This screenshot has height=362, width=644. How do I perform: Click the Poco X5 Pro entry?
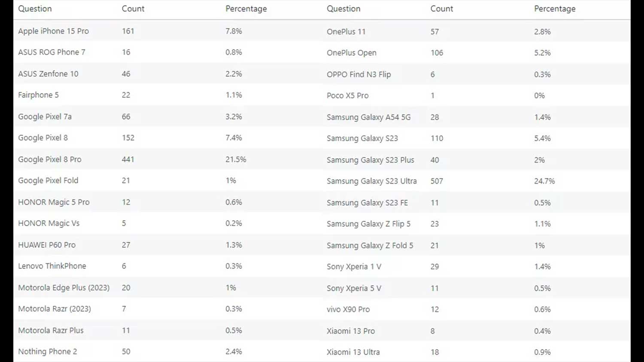[x=347, y=96]
